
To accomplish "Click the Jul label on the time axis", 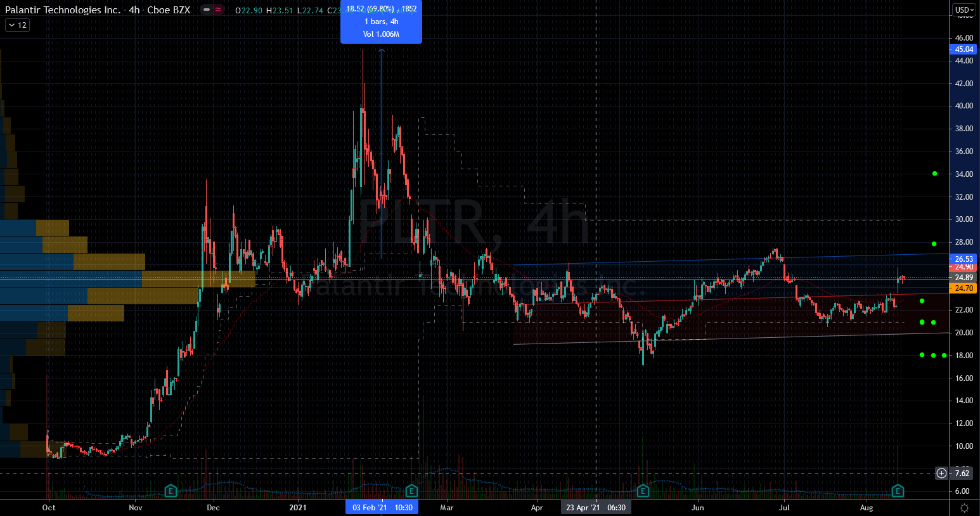I will coord(785,508).
